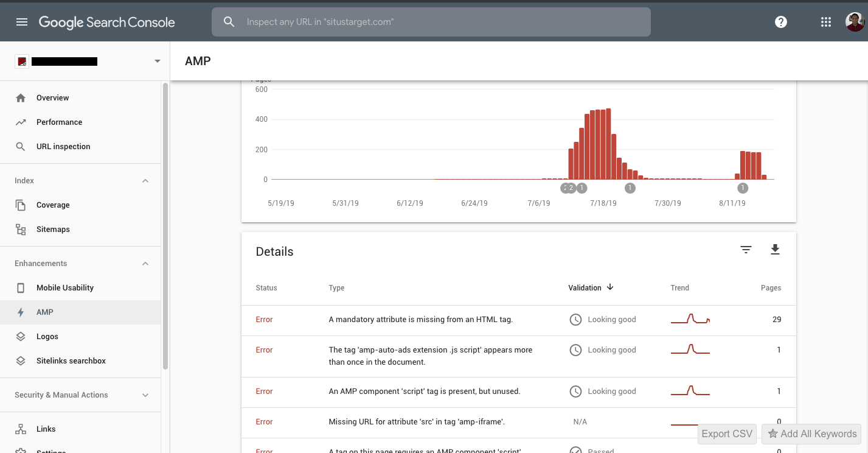Click the property favicon in selector
Viewport: 868px width, 453px height.
pos(22,61)
